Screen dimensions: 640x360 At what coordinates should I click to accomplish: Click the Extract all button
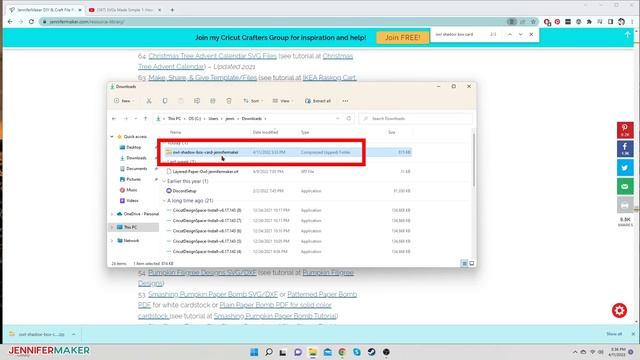(x=318, y=101)
